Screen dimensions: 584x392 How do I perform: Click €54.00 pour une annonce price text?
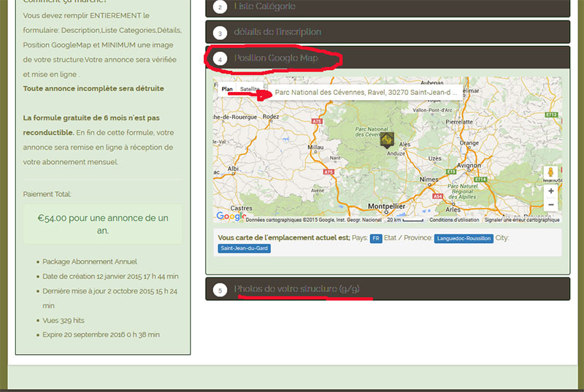pos(103,223)
